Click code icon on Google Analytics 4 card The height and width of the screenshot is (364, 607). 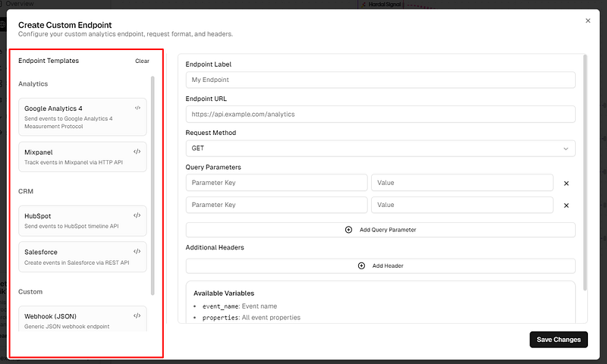tap(137, 108)
